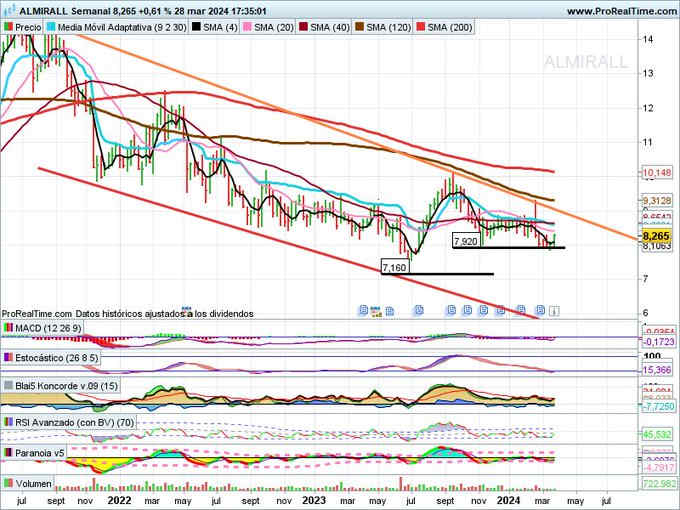680x510 pixels.
Task: Click the 2024 label on the time axis
Action: pyautogui.click(x=508, y=500)
